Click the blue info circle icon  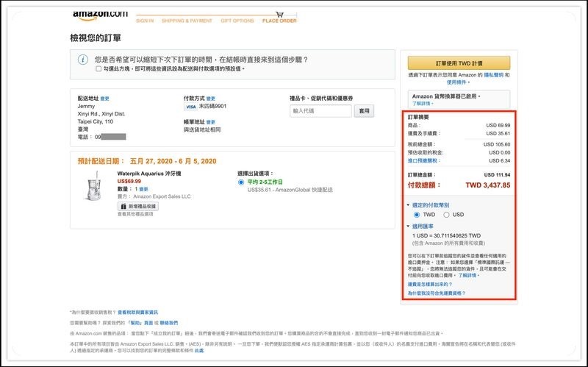pyautogui.click(x=83, y=60)
